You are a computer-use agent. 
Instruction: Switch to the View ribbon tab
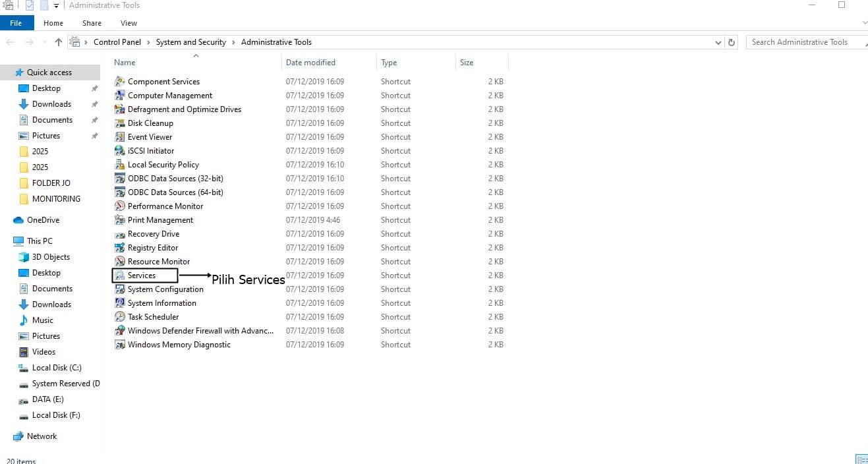pos(129,23)
